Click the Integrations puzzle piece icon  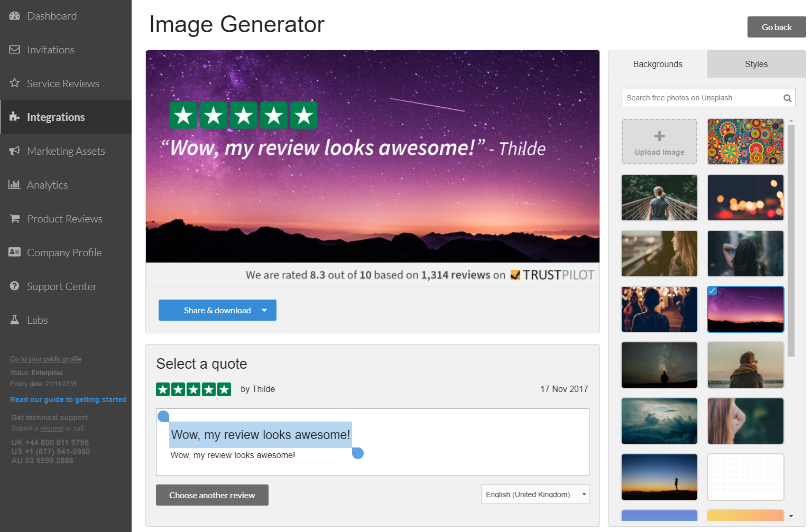coord(15,117)
